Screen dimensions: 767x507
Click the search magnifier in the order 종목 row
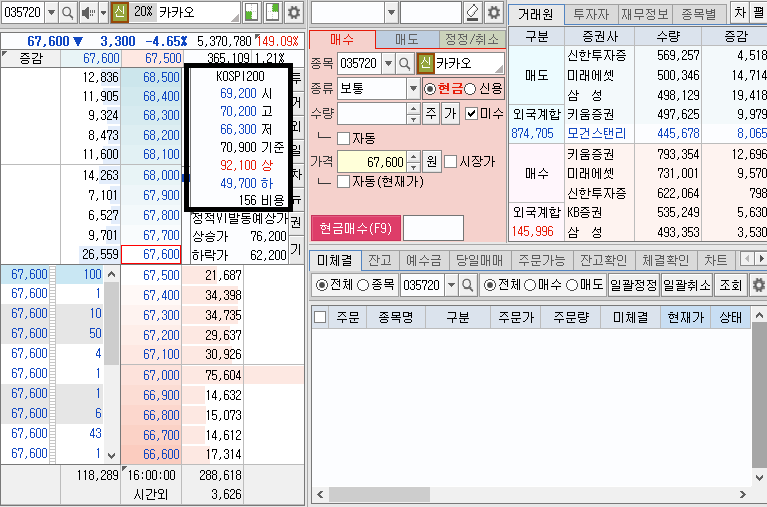(x=405, y=64)
